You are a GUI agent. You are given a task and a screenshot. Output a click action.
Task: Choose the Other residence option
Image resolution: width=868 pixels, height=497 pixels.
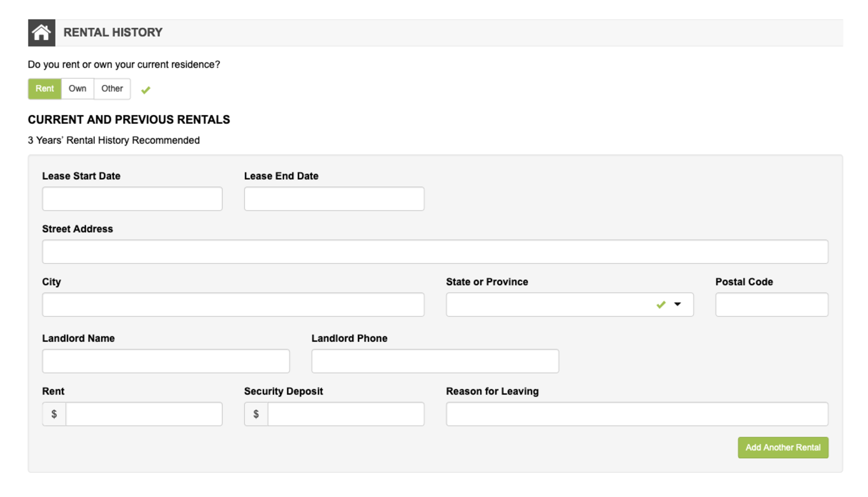tap(112, 89)
